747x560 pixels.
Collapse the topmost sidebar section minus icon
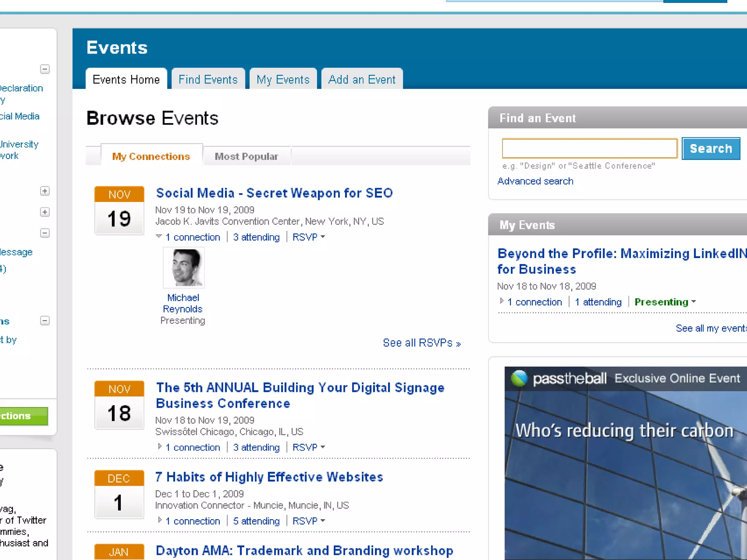point(45,69)
